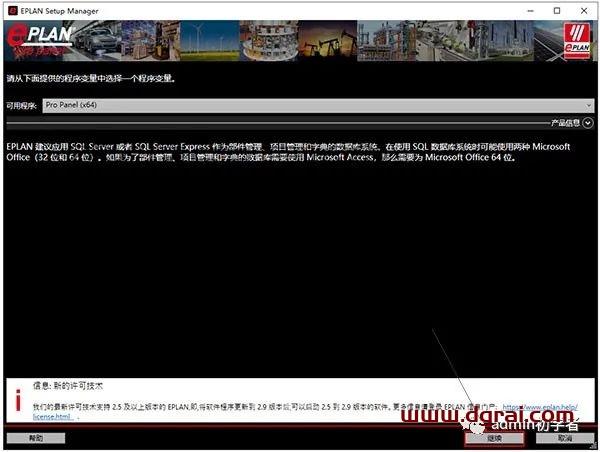Click the 继续 continue button

point(494,438)
